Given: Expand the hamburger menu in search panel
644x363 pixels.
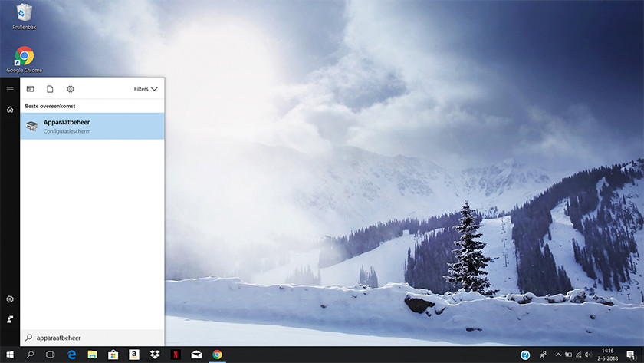Looking at the screenshot, I should tap(10, 89).
